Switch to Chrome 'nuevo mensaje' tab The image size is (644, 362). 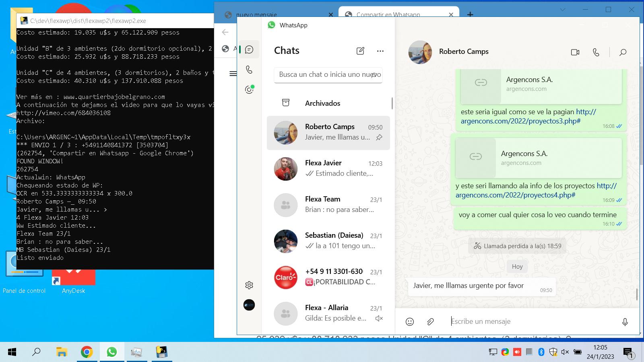coord(278,14)
